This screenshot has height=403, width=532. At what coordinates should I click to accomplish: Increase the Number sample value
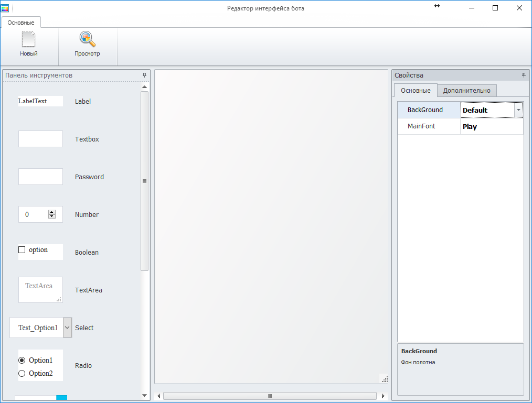(x=52, y=212)
